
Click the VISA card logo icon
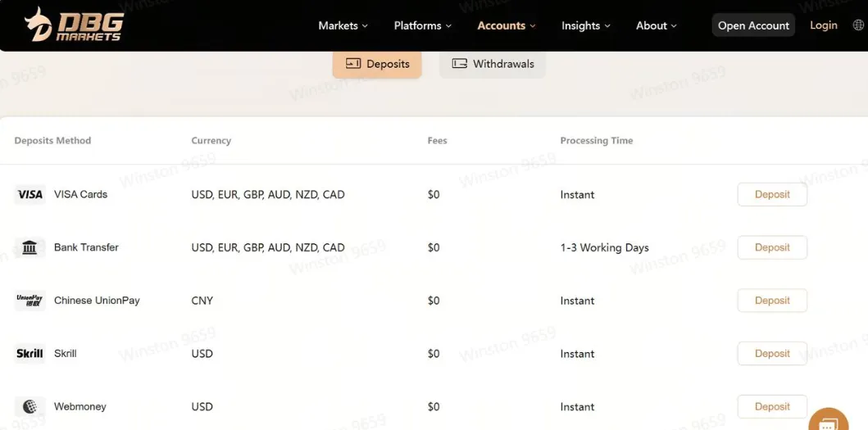30,195
